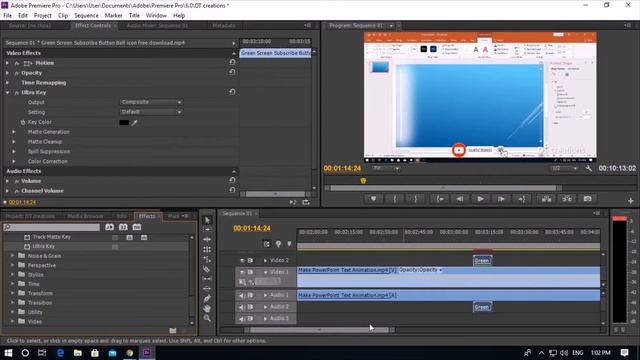Viewport: 640px width, 360px height.
Task: Open program monitor settings wrench
Action: (589, 168)
